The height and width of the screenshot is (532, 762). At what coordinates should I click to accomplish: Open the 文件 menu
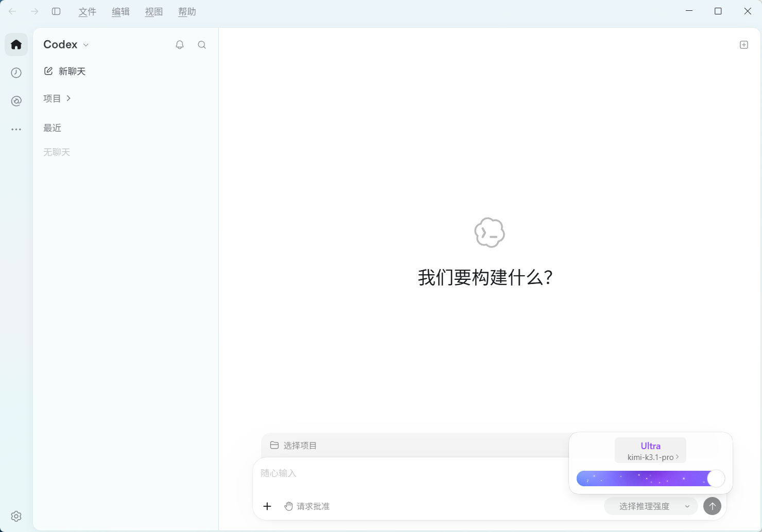click(x=88, y=12)
